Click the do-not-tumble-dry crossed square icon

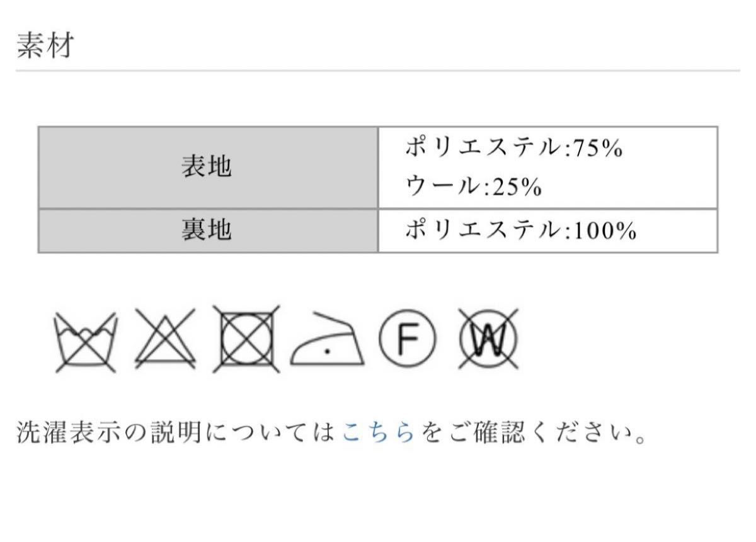pyautogui.click(x=246, y=339)
